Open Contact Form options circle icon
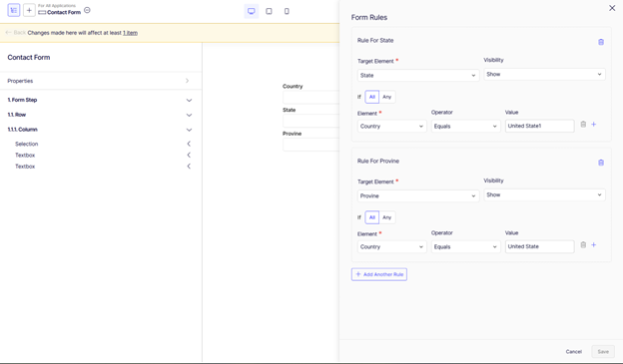Image resolution: width=623 pixels, height=364 pixels. [x=87, y=10]
